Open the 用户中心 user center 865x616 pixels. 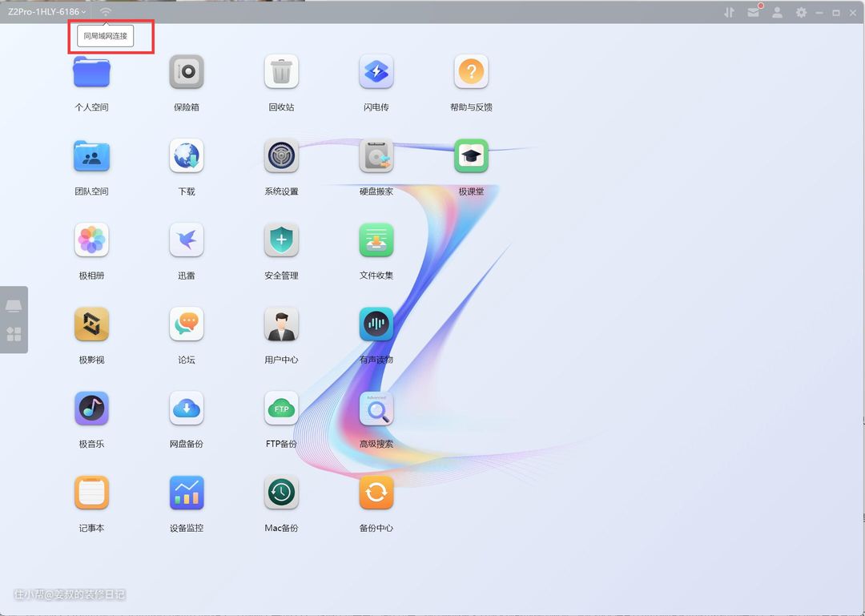tap(281, 324)
